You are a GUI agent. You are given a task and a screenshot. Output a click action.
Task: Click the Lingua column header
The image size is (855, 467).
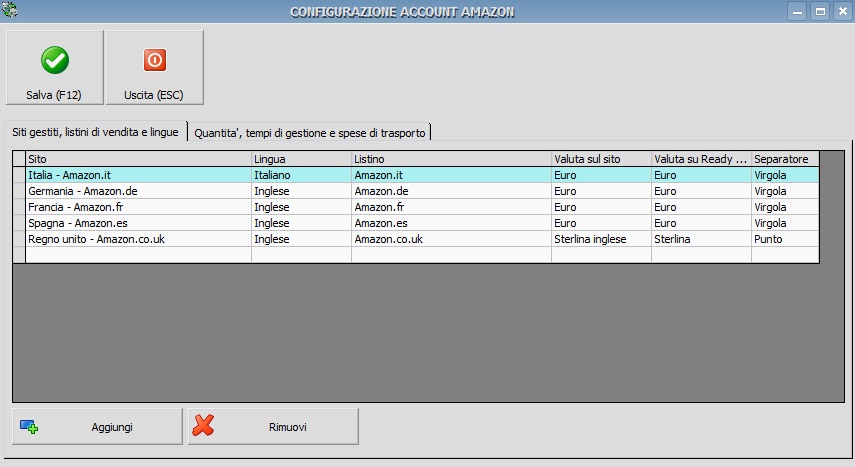tap(301, 159)
